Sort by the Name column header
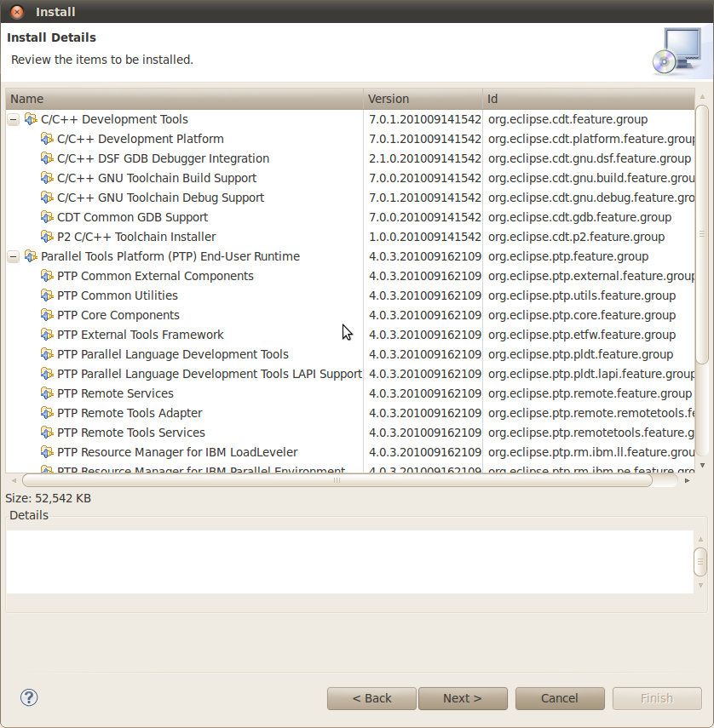The height and width of the screenshot is (728, 714). tap(184, 99)
